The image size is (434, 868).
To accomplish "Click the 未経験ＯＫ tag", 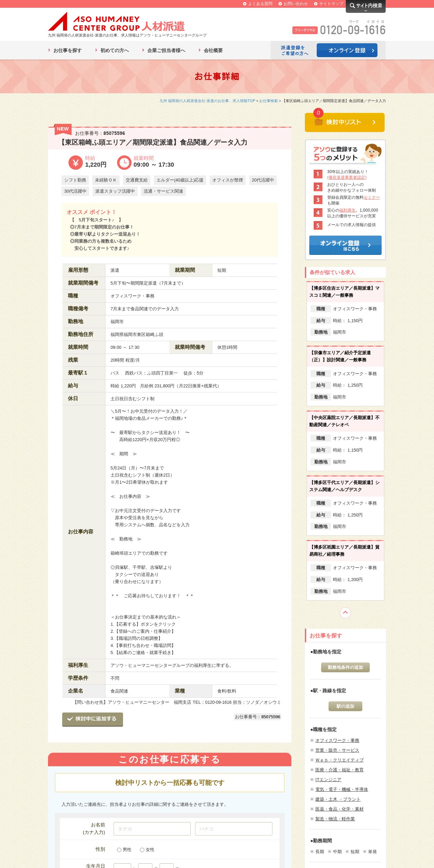I will [106, 180].
